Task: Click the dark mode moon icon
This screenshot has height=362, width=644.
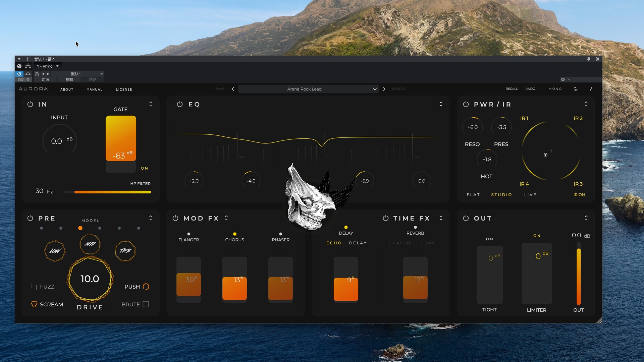Action: tap(576, 89)
